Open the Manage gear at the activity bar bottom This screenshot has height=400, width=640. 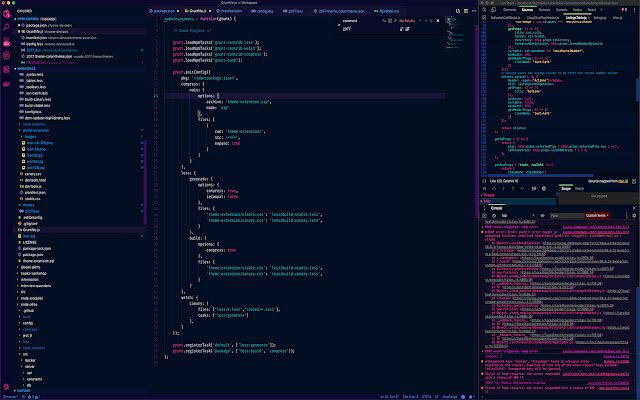click(x=6, y=386)
